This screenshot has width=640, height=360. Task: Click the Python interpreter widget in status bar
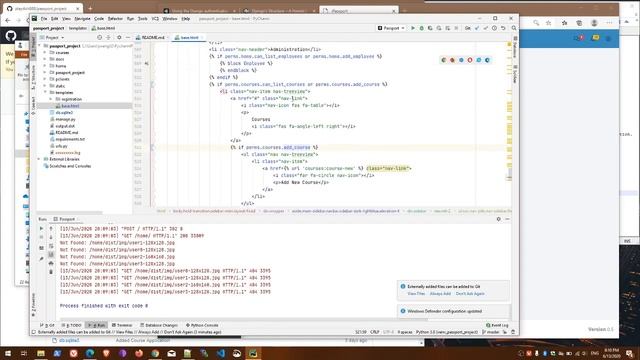pos(447,332)
